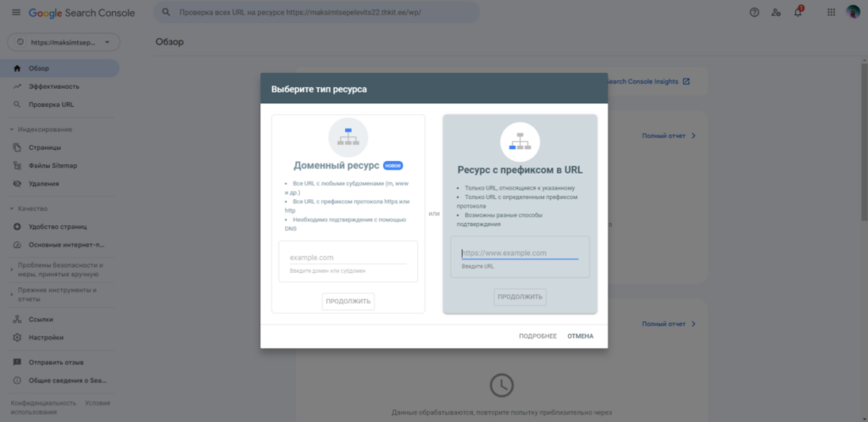868x422 pixels.
Task: Click ПРОДОЛЖИТЬ under the URL field
Action: click(520, 297)
